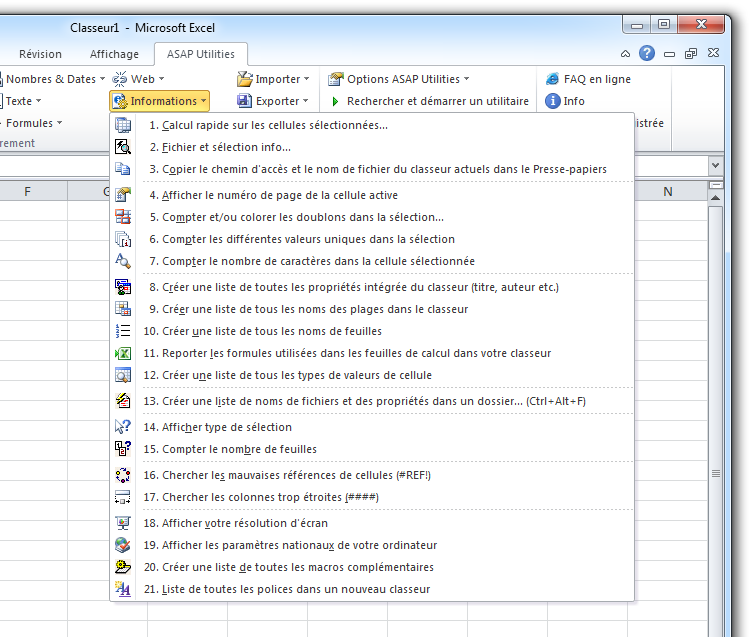
Task: Click the #REF! bad references icon
Action: pyautogui.click(x=123, y=475)
